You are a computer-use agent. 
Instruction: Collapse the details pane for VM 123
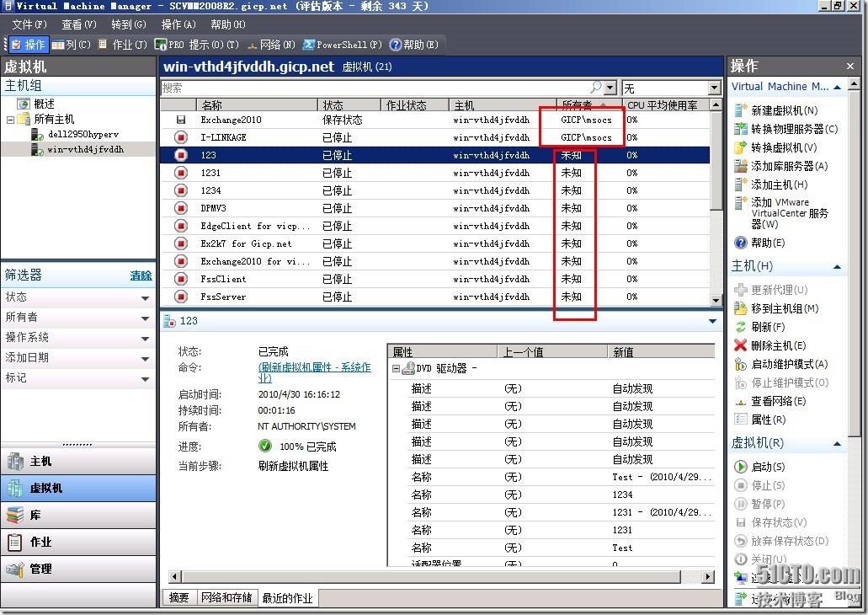click(712, 321)
